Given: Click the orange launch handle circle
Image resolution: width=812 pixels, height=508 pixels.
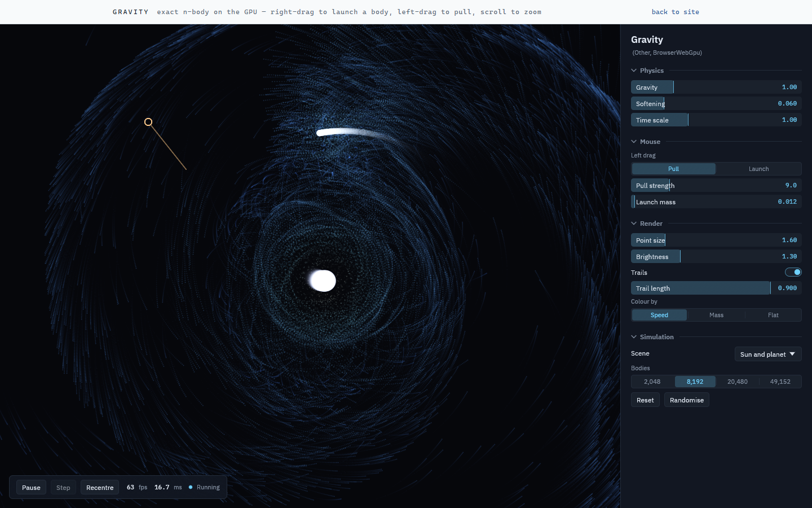Looking at the screenshot, I should pyautogui.click(x=148, y=122).
